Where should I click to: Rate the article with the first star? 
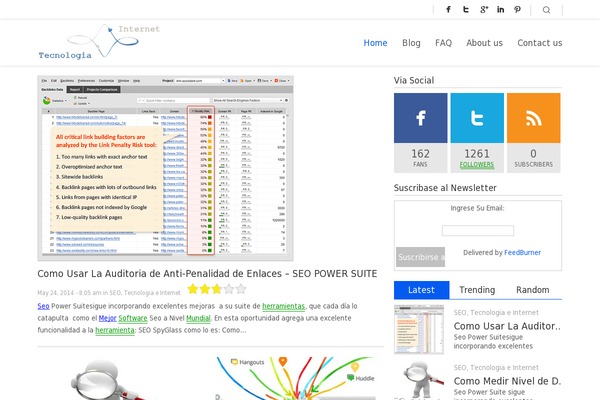pos(193,289)
